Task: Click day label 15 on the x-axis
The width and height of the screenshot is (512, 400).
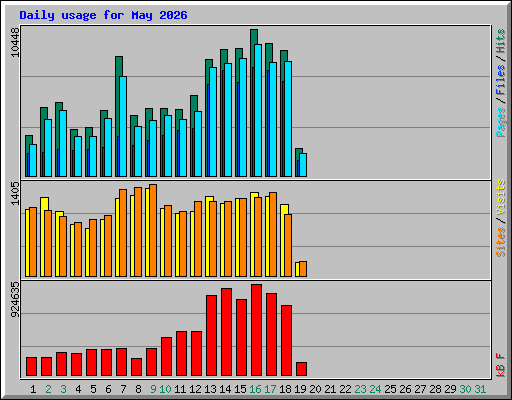Action: tap(240, 389)
